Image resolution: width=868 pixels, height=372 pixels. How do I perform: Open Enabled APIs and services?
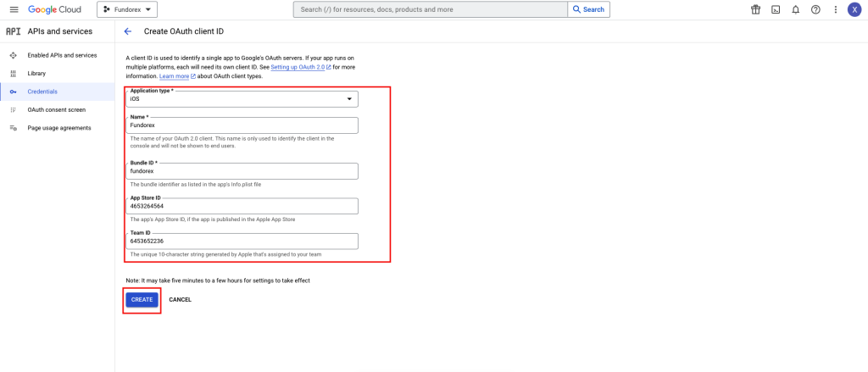62,55
